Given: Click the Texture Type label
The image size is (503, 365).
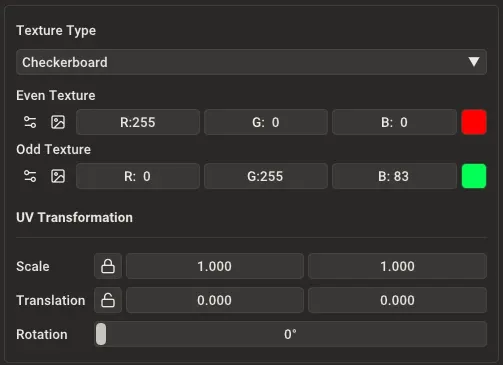Looking at the screenshot, I should (56, 31).
